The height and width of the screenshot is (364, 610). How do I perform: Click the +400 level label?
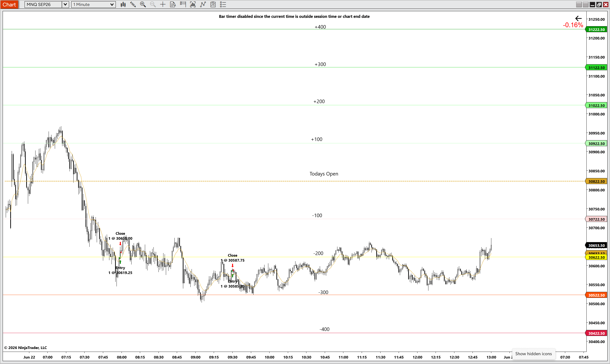pos(320,27)
